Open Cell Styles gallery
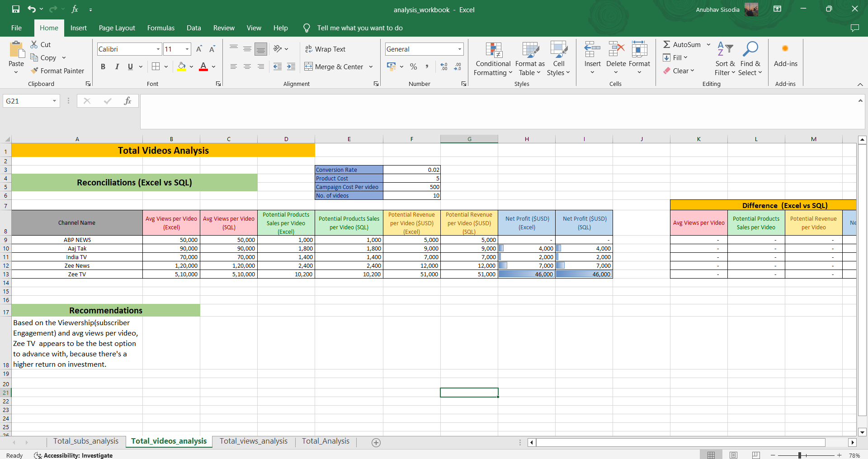 point(559,59)
